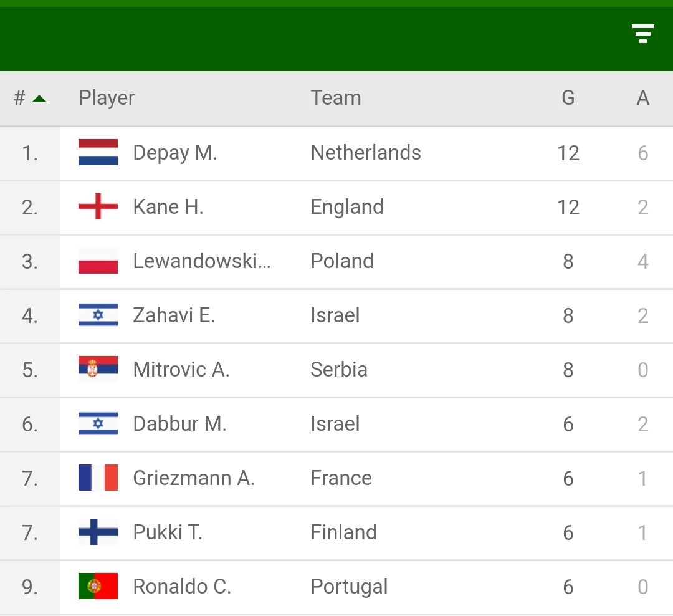This screenshot has height=616, width=673.
Task: Sort table by the G goals column
Action: coord(568,98)
